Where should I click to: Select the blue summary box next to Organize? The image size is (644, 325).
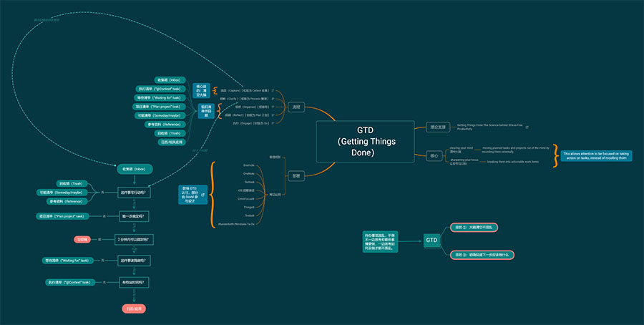[207, 111]
